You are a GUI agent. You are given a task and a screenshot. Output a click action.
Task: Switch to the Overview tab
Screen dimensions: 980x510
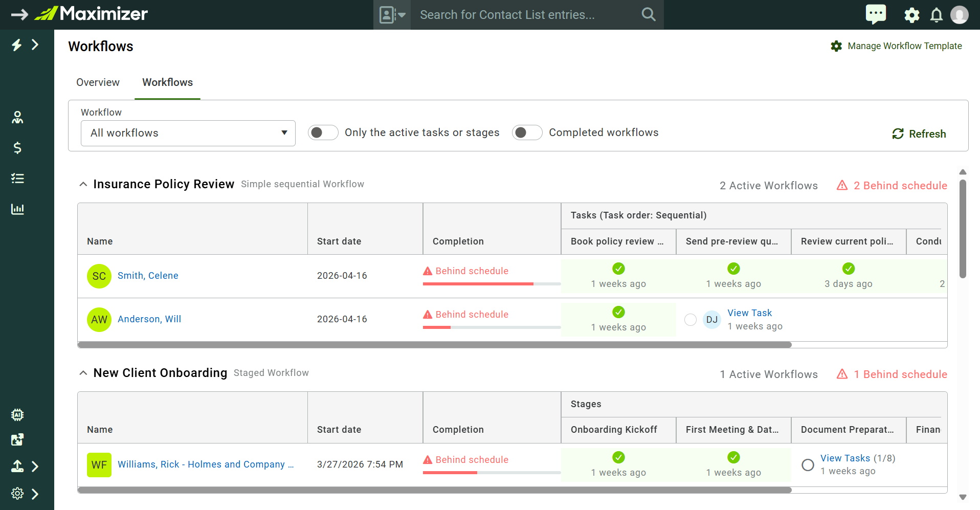pos(98,82)
